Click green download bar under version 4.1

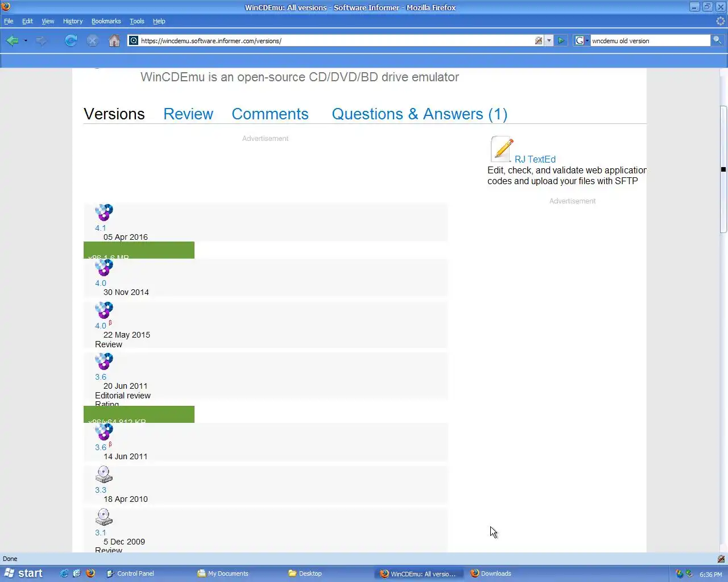tap(139, 250)
